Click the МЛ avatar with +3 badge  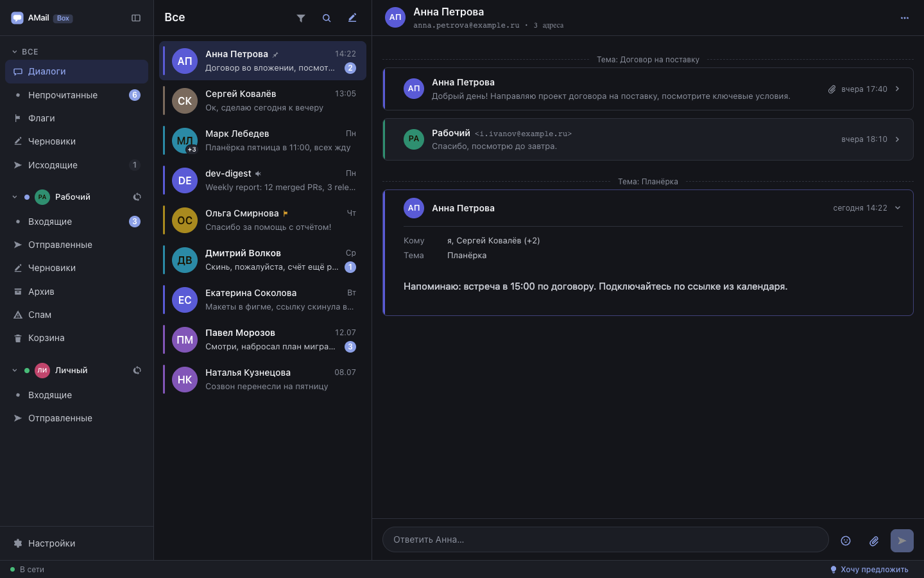(x=185, y=141)
